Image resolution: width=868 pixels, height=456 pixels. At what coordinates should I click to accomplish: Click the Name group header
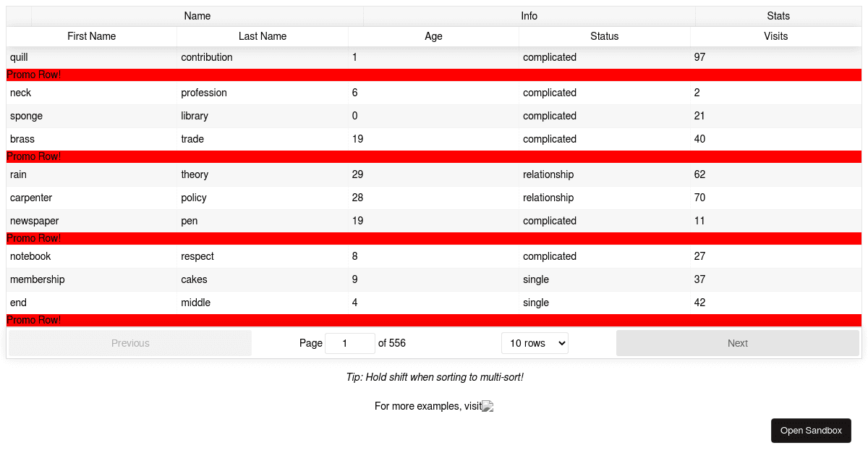197,15
